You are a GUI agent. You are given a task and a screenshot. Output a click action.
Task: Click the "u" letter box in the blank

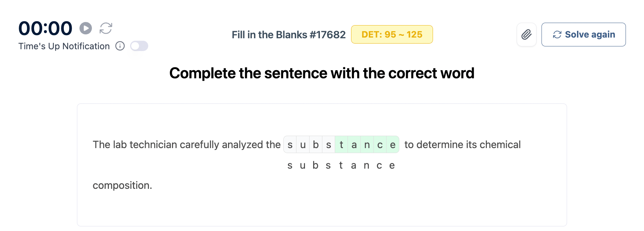(303, 145)
